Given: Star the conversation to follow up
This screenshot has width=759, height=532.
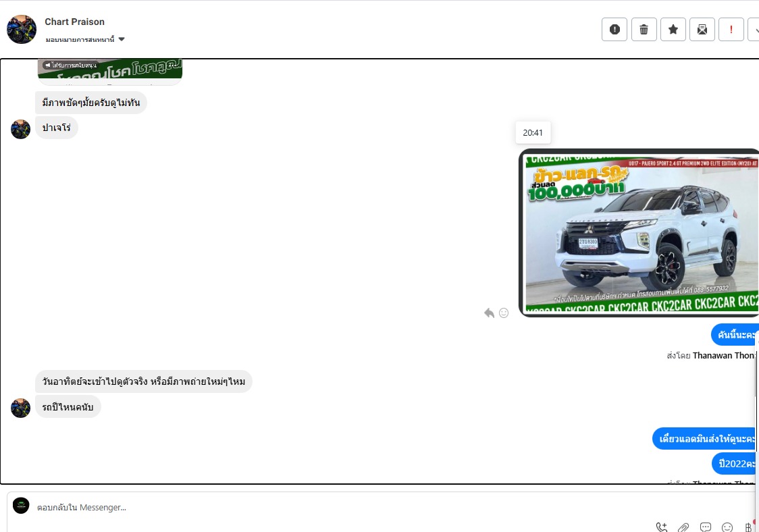Looking at the screenshot, I should coord(673,30).
